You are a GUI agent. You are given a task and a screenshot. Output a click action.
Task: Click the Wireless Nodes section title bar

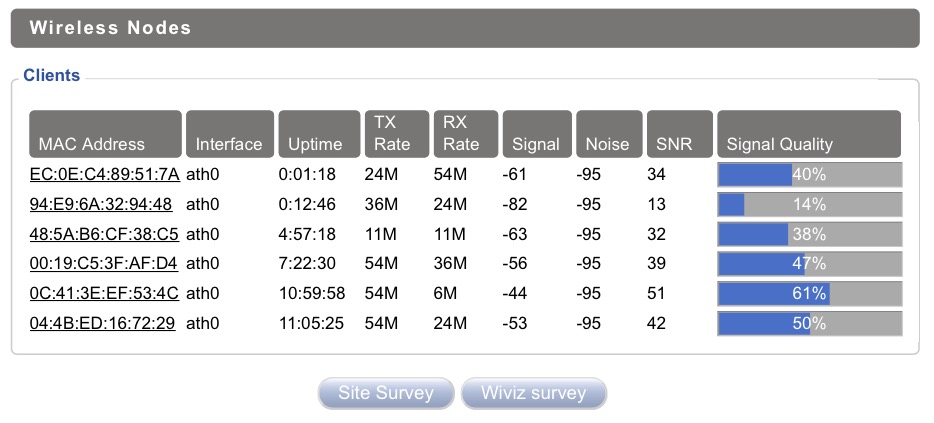pyautogui.click(x=465, y=28)
